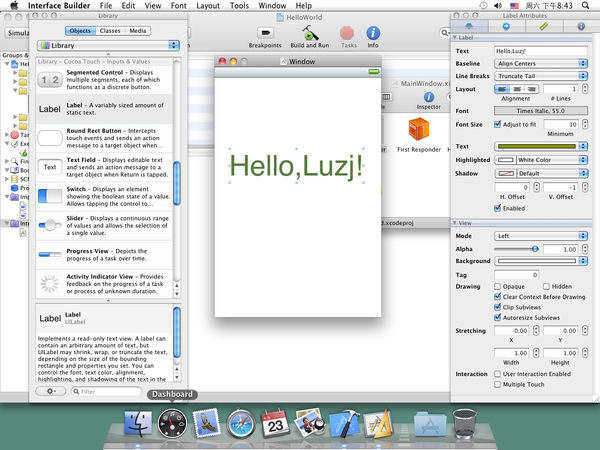Open the Shadow Default dropdown
600x450 pixels.
click(541, 173)
